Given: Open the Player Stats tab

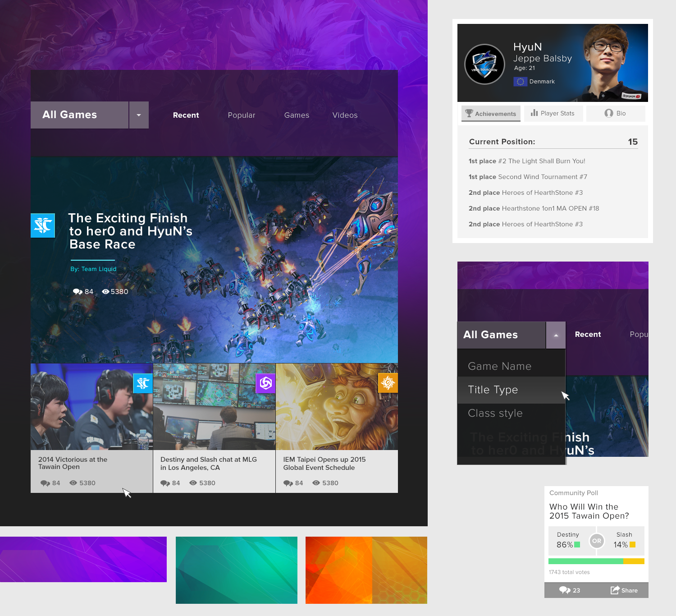Looking at the screenshot, I should pos(553,114).
